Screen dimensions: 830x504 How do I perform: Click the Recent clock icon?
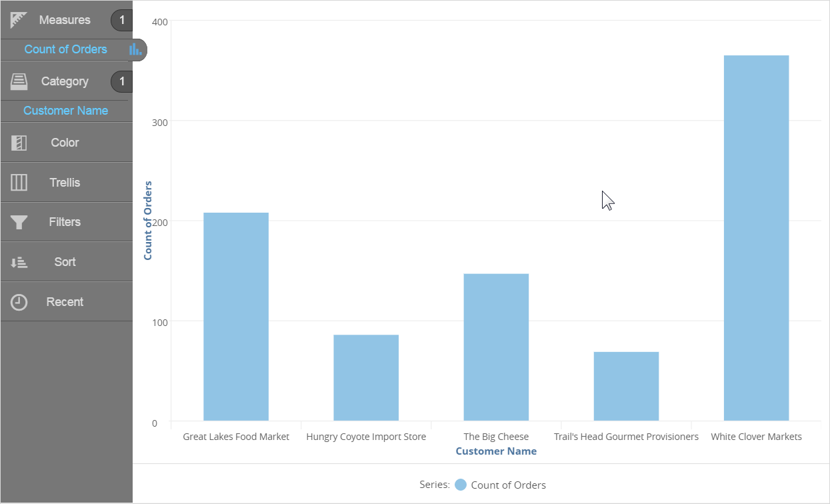pos(19,302)
